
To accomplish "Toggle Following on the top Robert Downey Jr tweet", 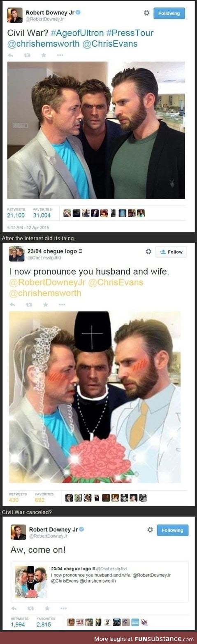I will pos(169,13).
